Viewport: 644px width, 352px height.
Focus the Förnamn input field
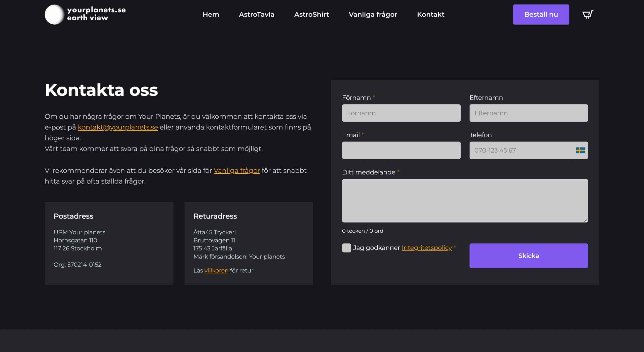401,113
